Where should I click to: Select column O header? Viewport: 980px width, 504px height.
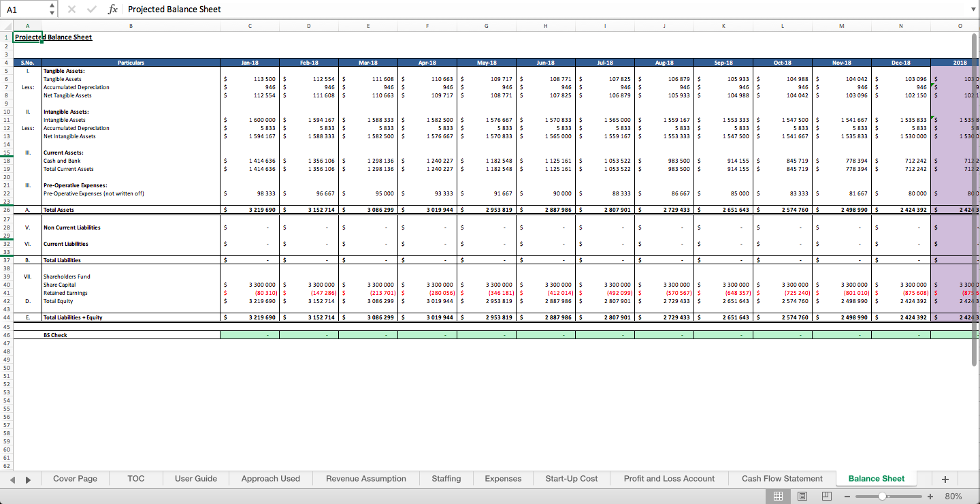point(960,26)
